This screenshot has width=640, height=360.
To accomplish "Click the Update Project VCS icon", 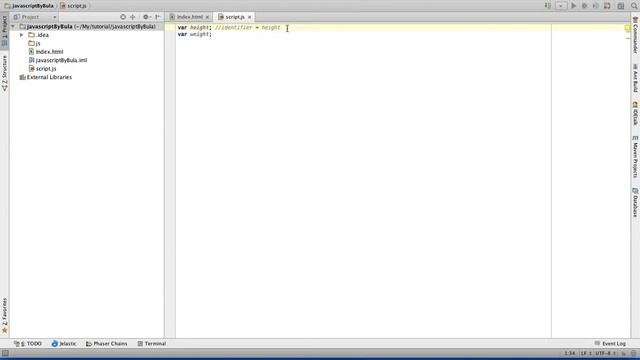I will [607, 6].
